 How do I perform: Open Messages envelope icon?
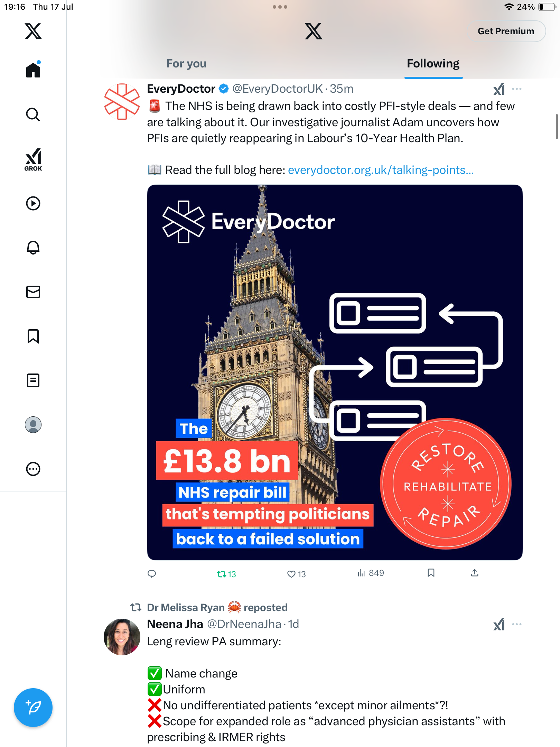[33, 292]
